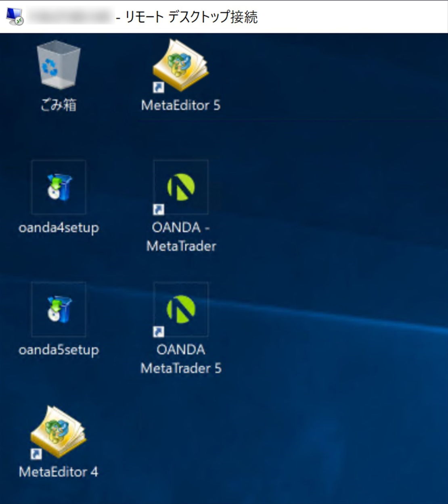Click the ごみ箱 label text
The width and height of the screenshot is (448, 504).
point(59,105)
